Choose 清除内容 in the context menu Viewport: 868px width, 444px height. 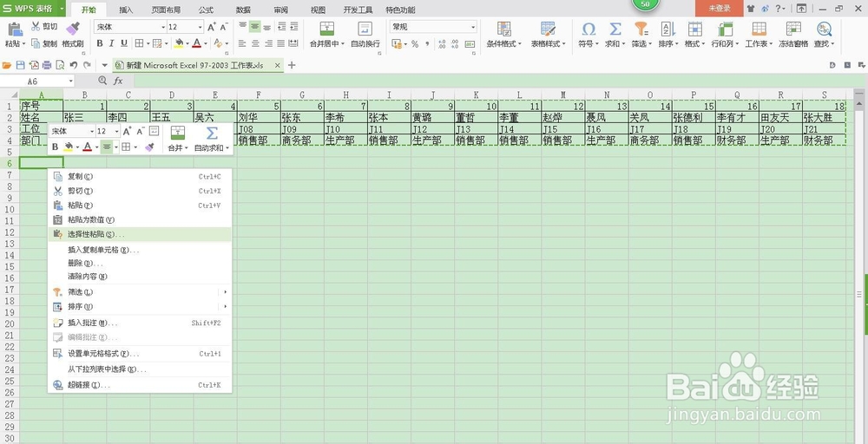pyautogui.click(x=140, y=276)
